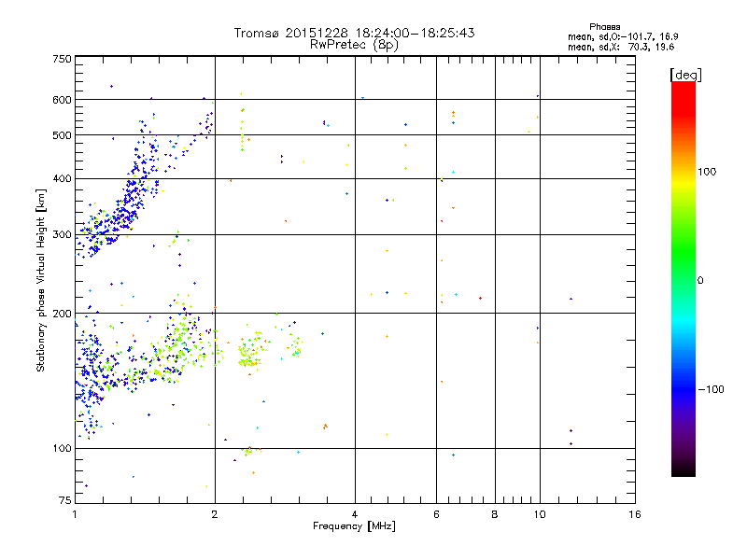747x560 pixels.
Task: Click the height axis tick label "200"
Action: point(62,314)
